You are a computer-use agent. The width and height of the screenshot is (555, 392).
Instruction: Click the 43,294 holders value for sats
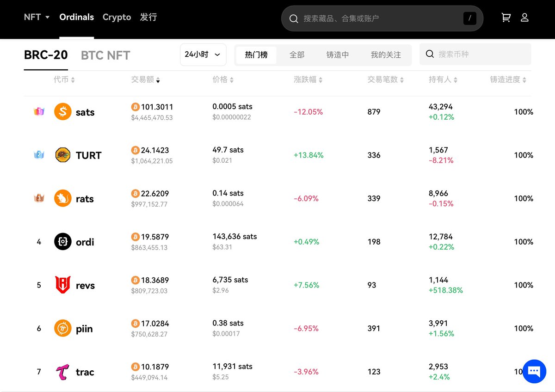(441, 106)
